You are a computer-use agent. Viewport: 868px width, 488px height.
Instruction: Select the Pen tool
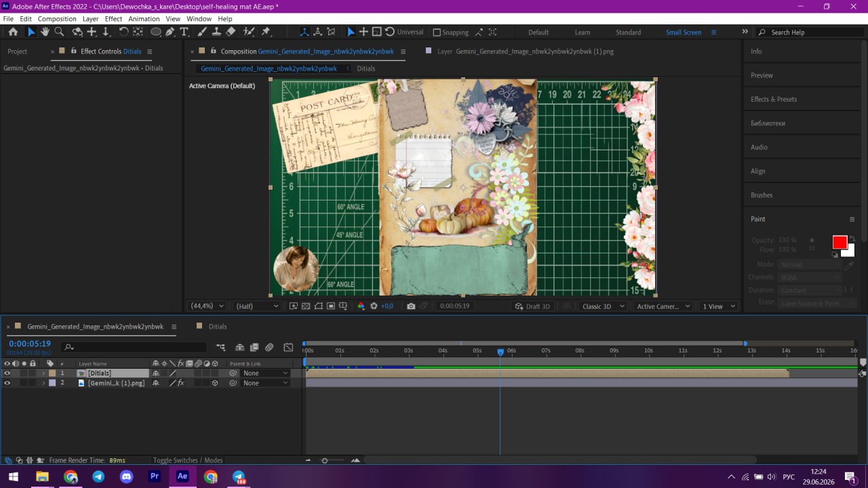point(170,32)
